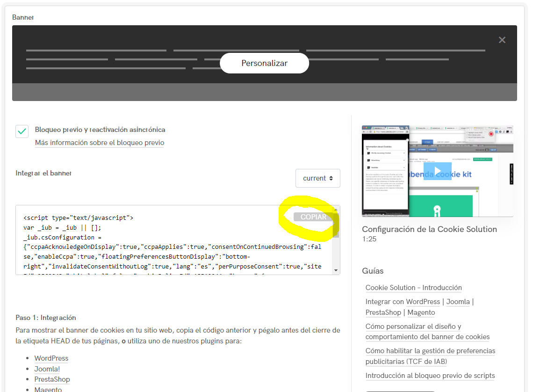Viewport: 533px width, 392px height.
Task: Play the Cookie Solution configuration video
Action: 437,171
